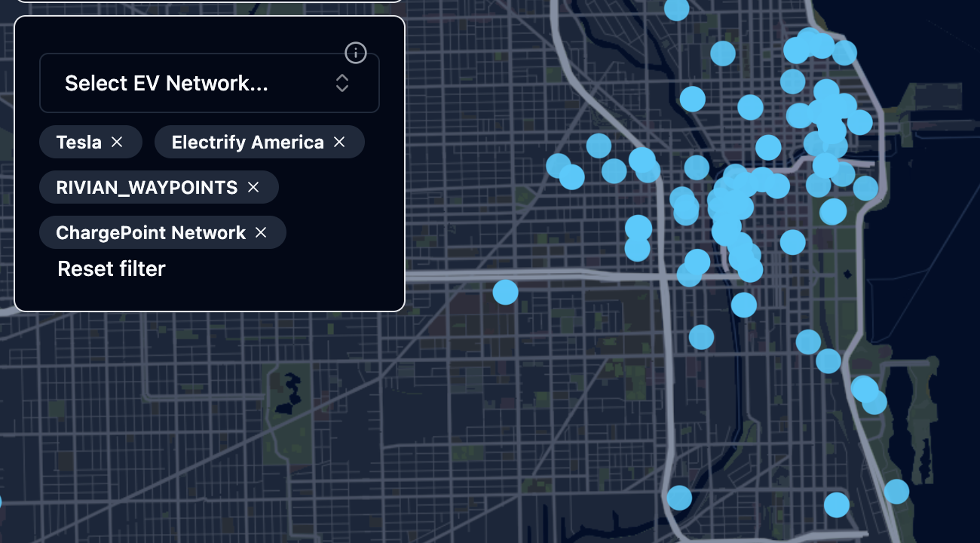
Task: Select the ChargePoint Network chip label
Action: point(151,232)
